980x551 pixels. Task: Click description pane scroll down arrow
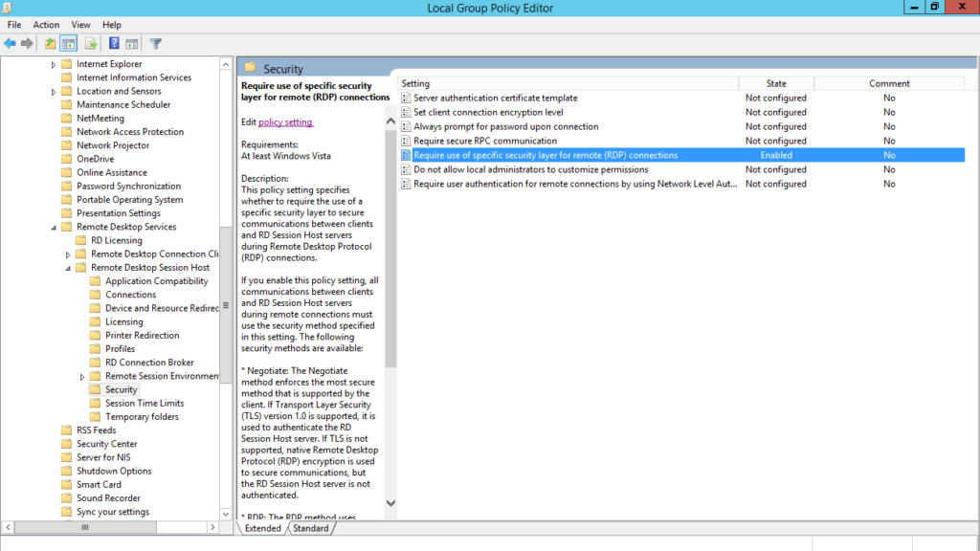point(390,502)
